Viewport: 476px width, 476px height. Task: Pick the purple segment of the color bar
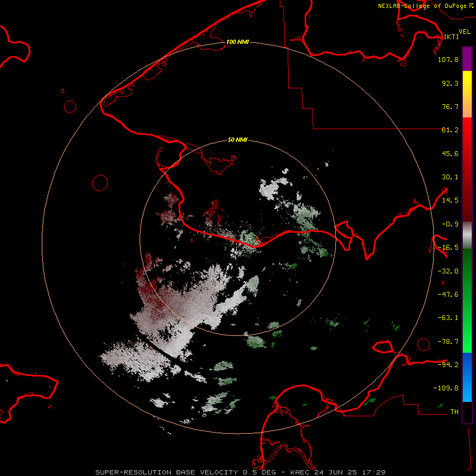tap(467, 59)
